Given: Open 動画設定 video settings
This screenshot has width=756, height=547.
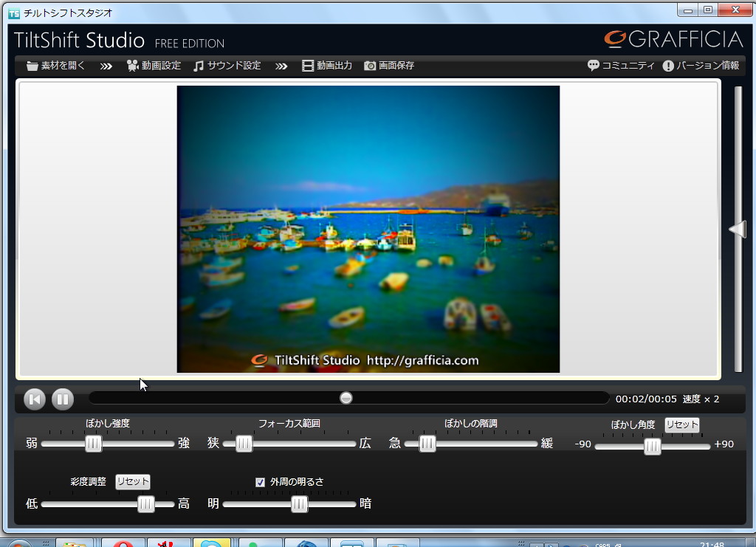Looking at the screenshot, I should (154, 66).
